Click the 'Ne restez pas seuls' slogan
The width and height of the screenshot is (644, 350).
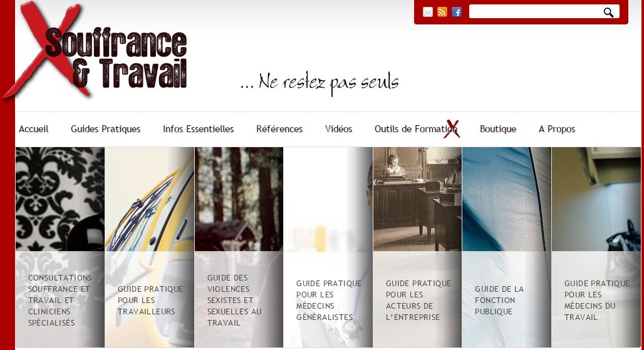tap(319, 83)
